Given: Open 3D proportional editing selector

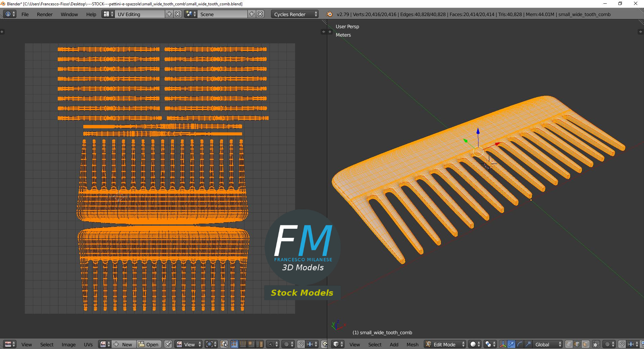Looking at the screenshot, I should coord(609,344).
